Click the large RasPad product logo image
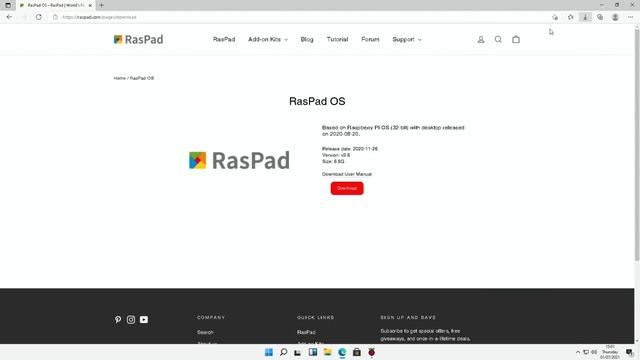Viewport: 640px width, 360px height. tap(240, 160)
